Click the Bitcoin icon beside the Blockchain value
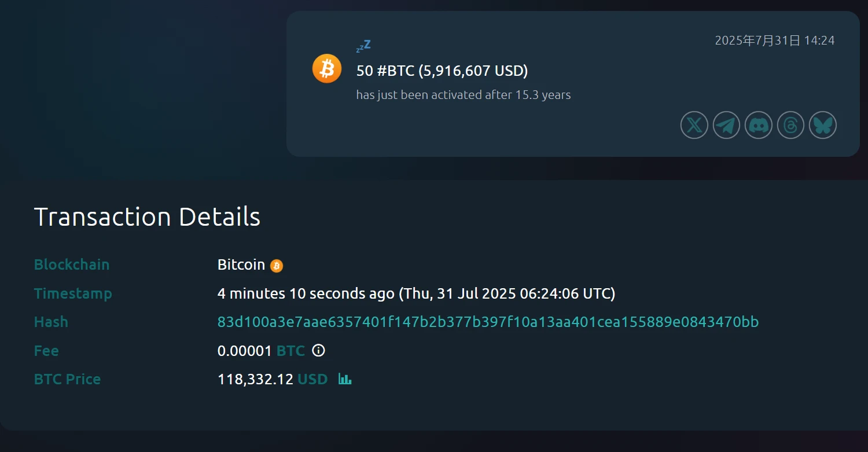868x452 pixels. coord(277,265)
